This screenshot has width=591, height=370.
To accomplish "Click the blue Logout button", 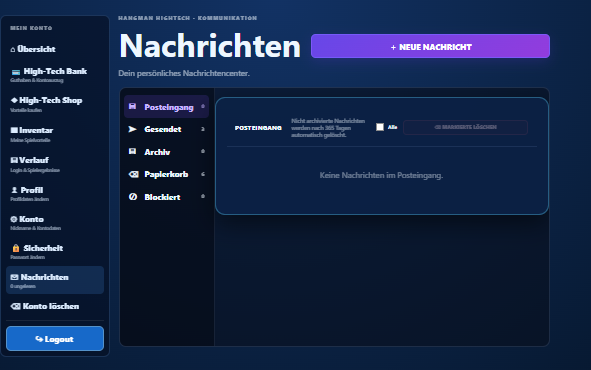I will click(x=55, y=339).
